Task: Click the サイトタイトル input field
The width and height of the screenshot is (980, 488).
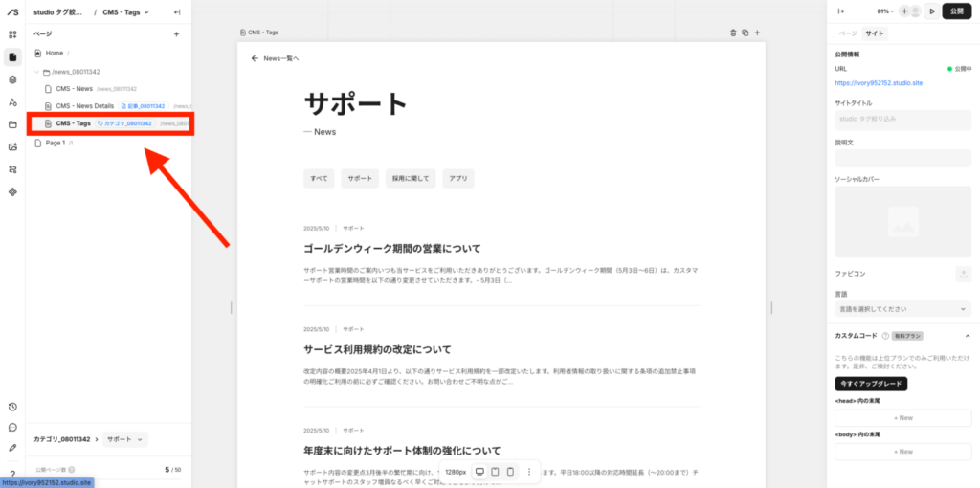Action: (902, 120)
